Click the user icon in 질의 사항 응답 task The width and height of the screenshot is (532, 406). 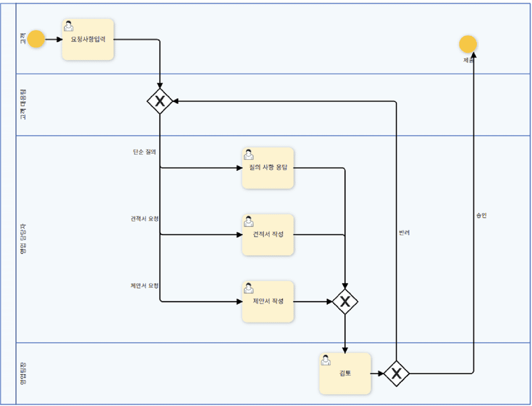(249, 154)
